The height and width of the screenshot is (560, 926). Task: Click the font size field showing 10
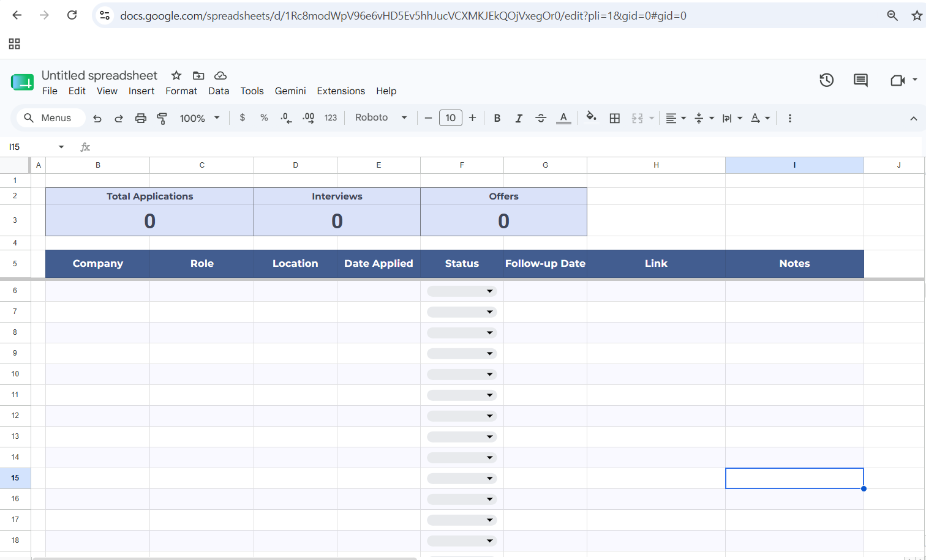451,118
